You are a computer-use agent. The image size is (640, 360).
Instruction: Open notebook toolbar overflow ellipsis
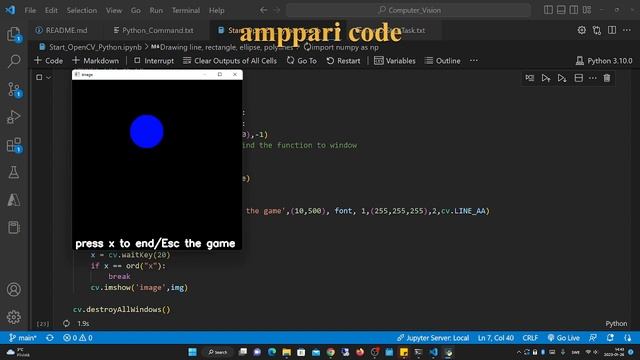point(473,60)
